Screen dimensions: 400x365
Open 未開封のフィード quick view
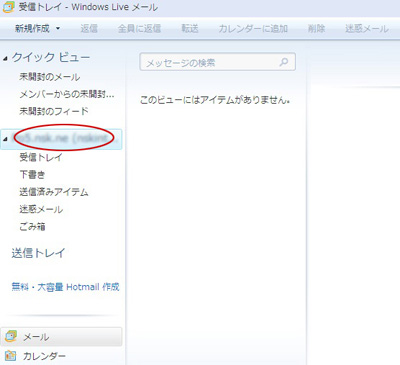[x=54, y=111]
